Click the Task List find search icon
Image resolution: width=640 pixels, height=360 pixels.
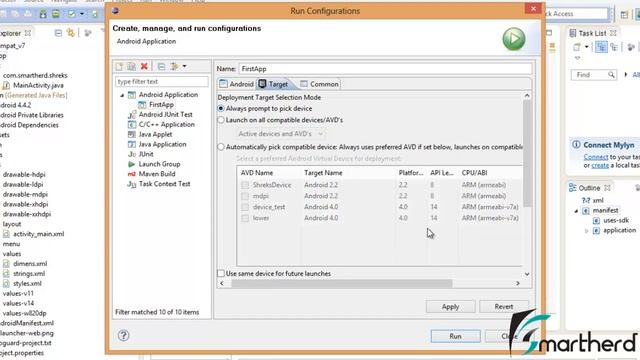611,75
